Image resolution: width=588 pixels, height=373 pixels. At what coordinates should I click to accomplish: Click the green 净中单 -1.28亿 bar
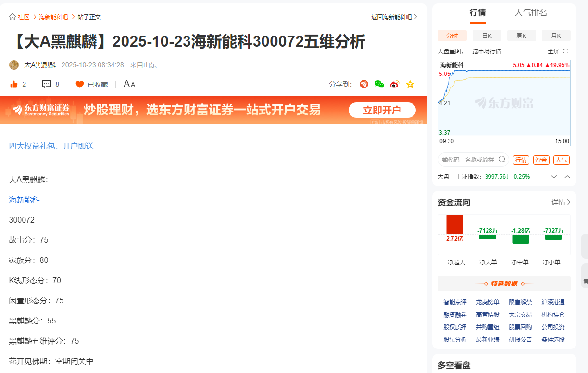coord(520,239)
